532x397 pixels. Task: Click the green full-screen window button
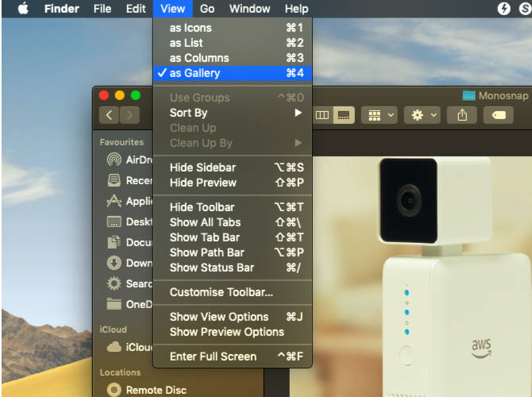point(136,95)
